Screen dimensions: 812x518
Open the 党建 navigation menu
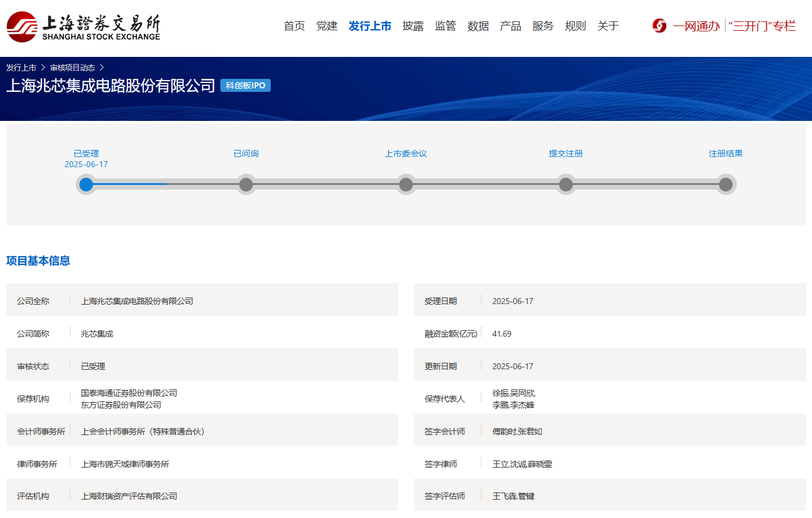[x=326, y=26]
